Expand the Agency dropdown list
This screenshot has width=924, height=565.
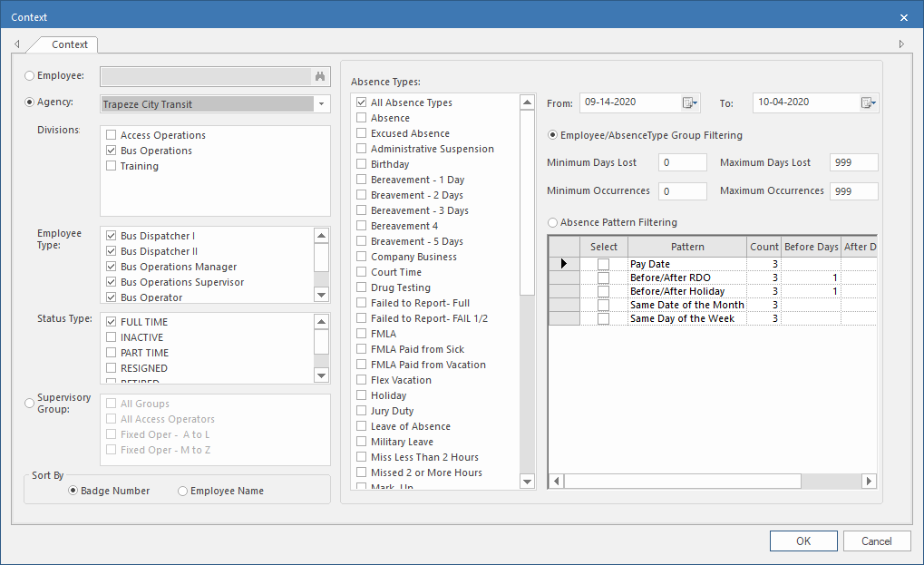point(322,104)
